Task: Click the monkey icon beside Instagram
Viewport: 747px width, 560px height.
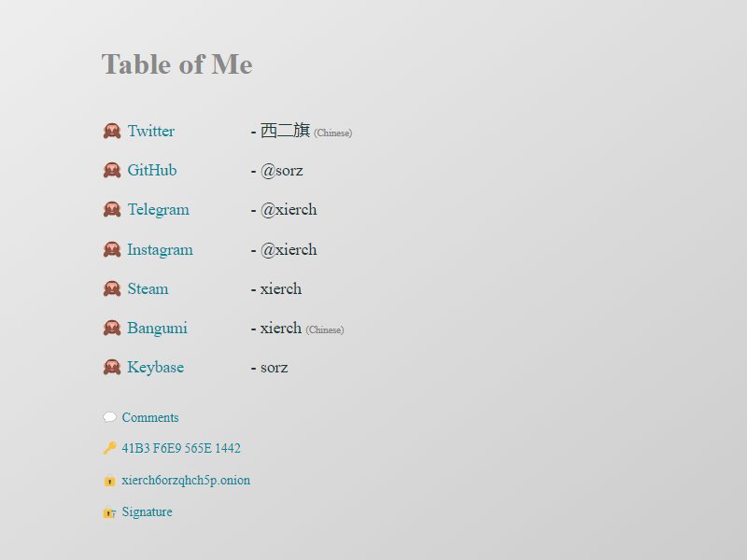Action: [112, 249]
